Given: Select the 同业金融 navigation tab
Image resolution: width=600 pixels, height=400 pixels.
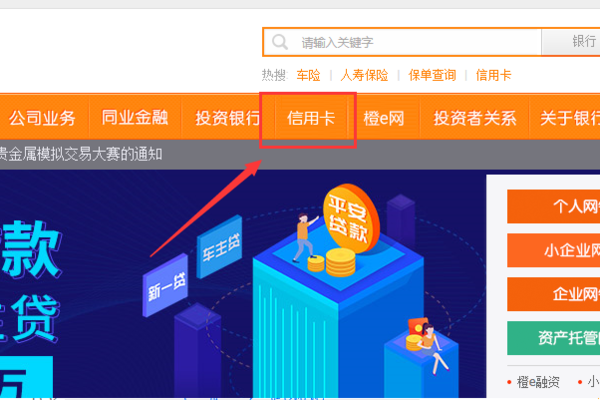Looking at the screenshot, I should click(x=135, y=118).
